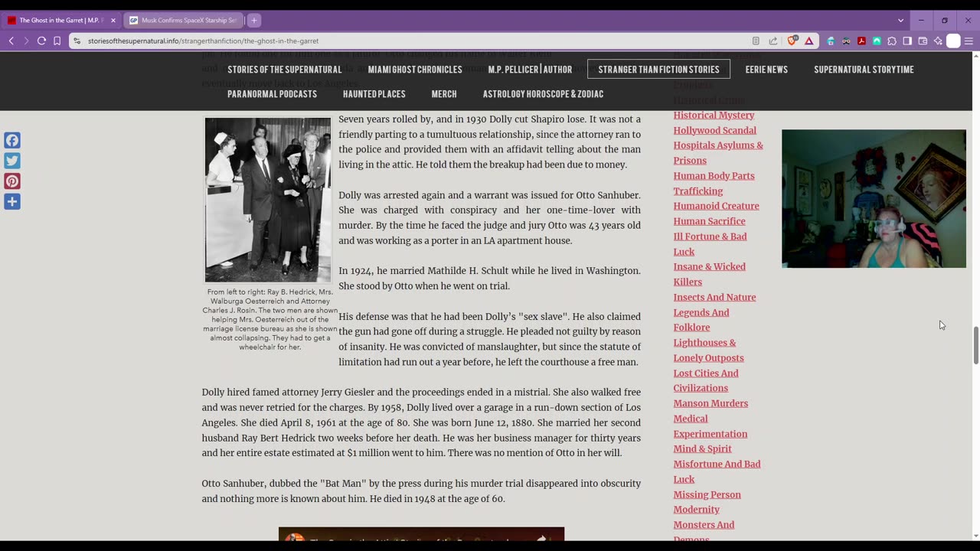Open Modernity category link

696,510
